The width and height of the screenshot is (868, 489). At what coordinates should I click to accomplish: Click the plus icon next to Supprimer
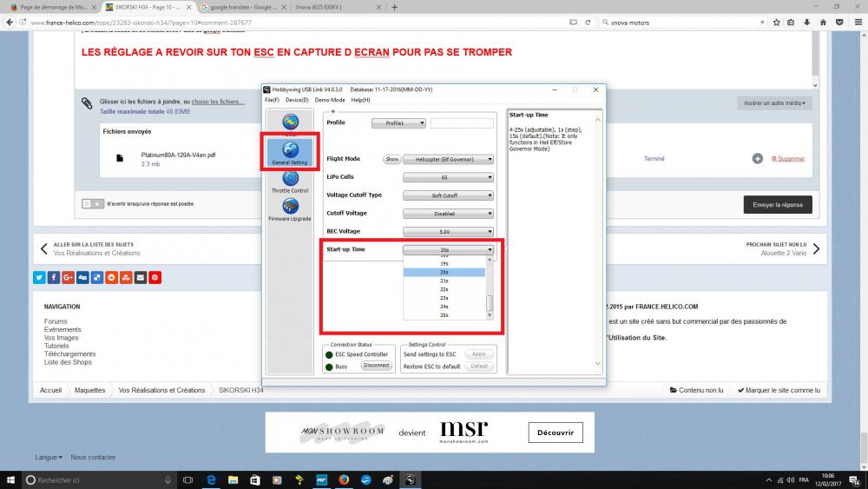tap(757, 159)
